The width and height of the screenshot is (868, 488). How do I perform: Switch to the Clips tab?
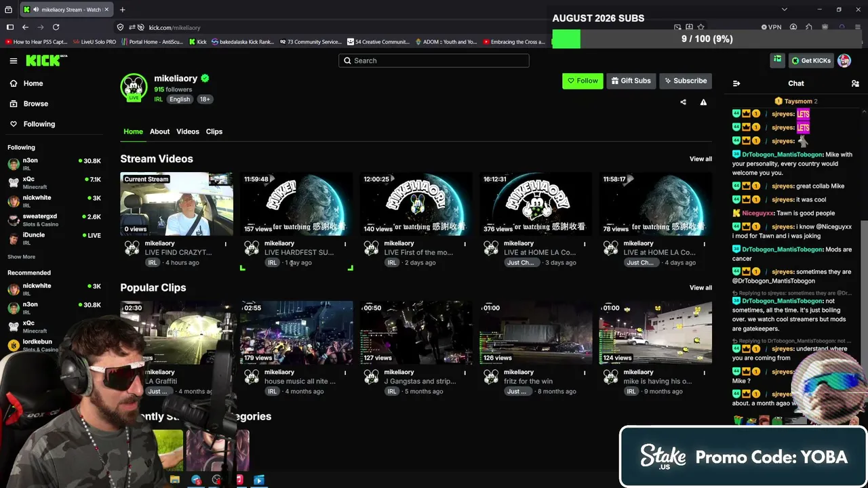click(214, 131)
